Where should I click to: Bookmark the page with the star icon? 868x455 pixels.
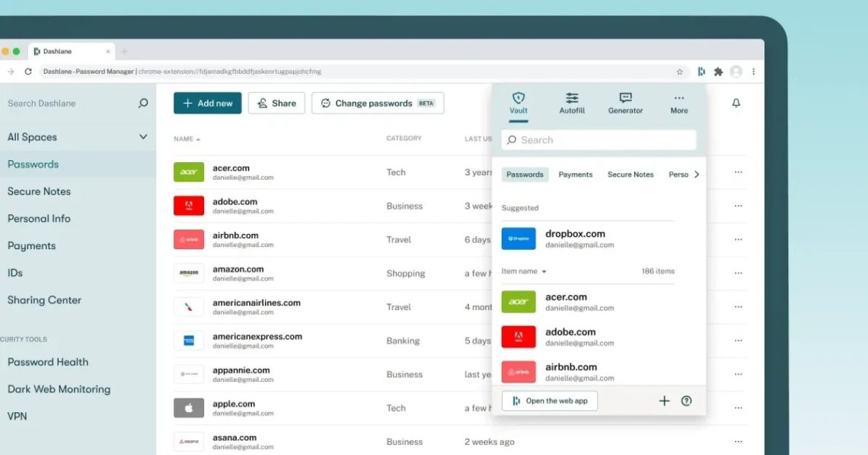(680, 71)
